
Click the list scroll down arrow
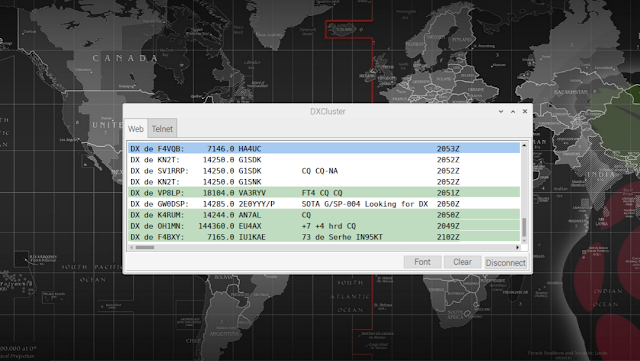(524, 241)
